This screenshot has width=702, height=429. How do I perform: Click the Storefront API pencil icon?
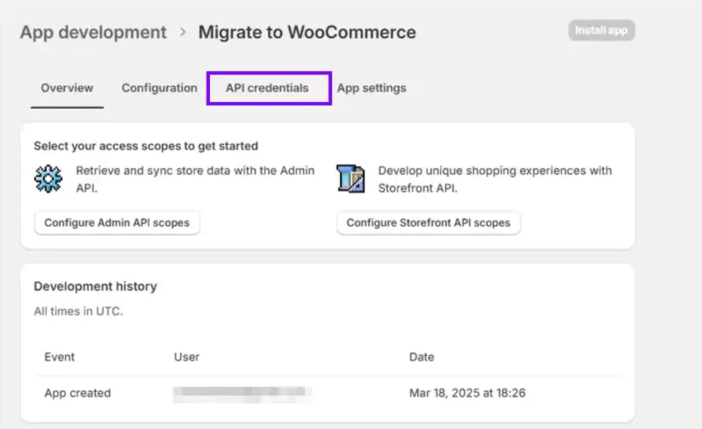click(352, 179)
